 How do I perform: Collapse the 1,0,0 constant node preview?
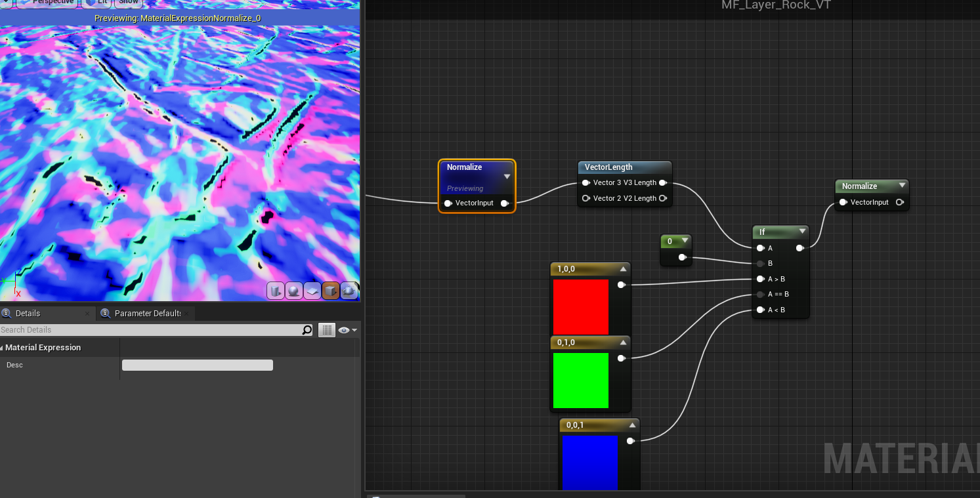point(622,269)
